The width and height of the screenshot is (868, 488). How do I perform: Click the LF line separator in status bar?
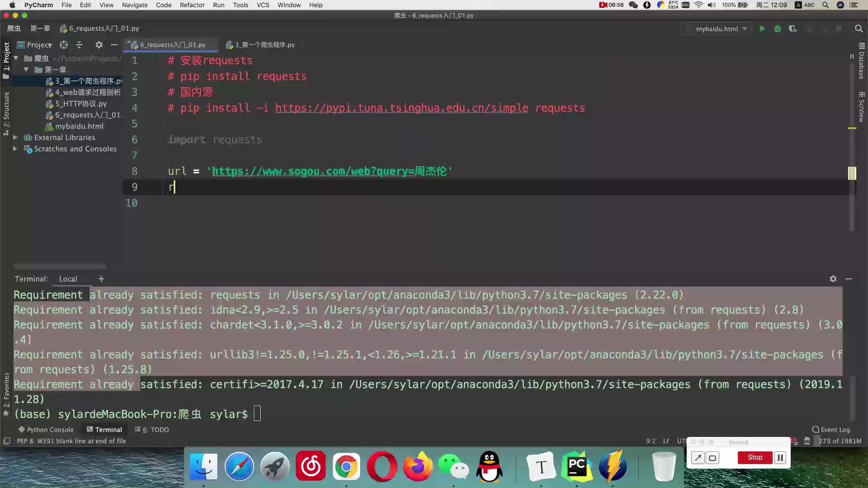[x=666, y=441]
